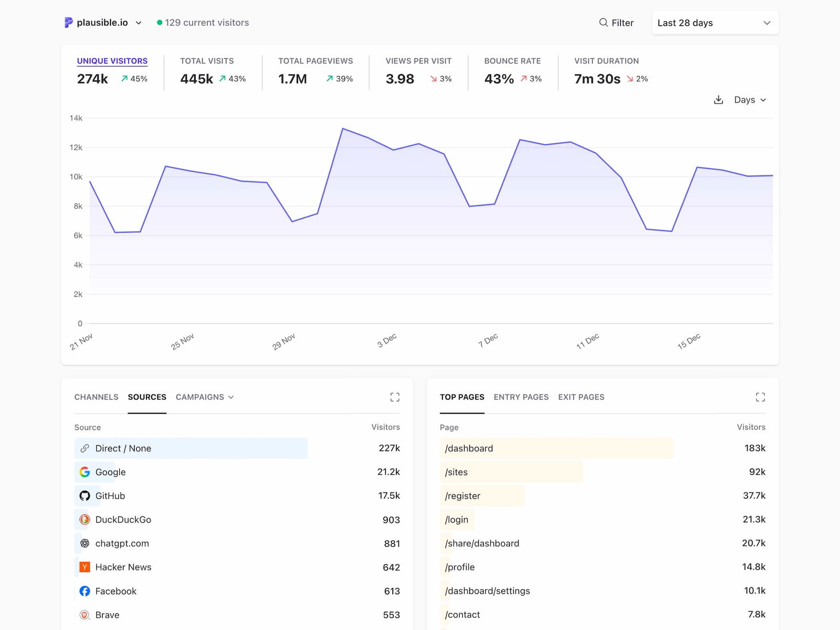Image resolution: width=840 pixels, height=630 pixels.
Task: Click the Brave browser icon
Action: tap(85, 615)
